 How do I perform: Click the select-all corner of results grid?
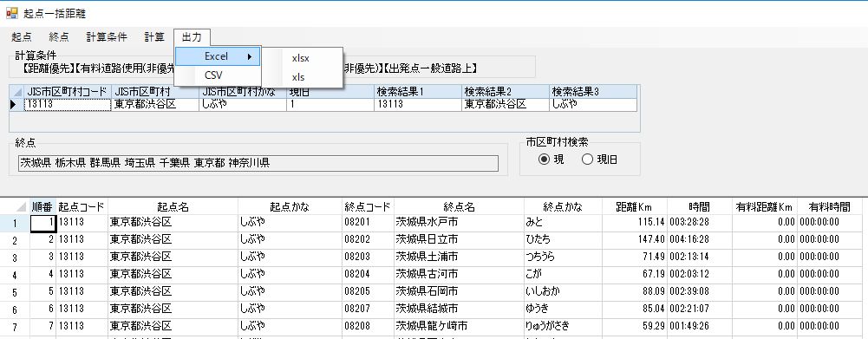[15, 207]
